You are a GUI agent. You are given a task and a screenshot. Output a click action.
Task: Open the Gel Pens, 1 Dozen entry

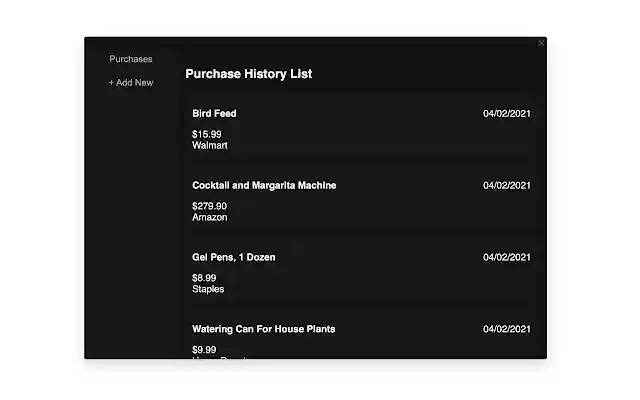tap(233, 257)
